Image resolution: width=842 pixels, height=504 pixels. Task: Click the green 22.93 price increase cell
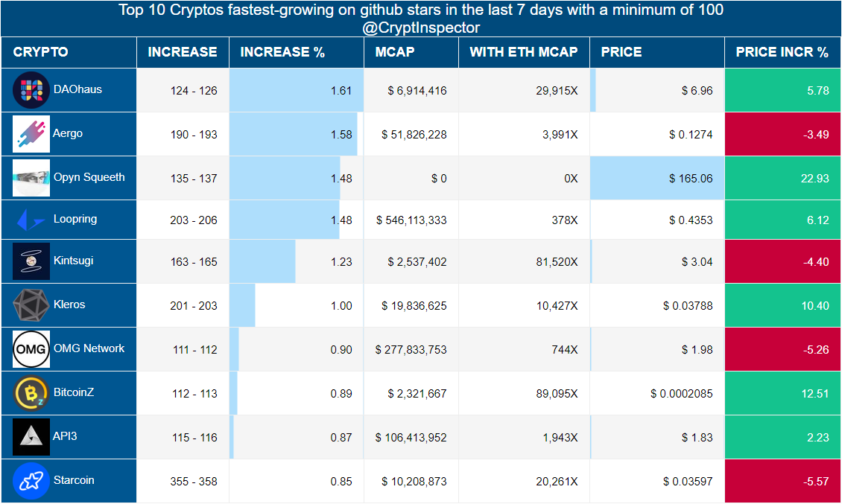coord(782,178)
